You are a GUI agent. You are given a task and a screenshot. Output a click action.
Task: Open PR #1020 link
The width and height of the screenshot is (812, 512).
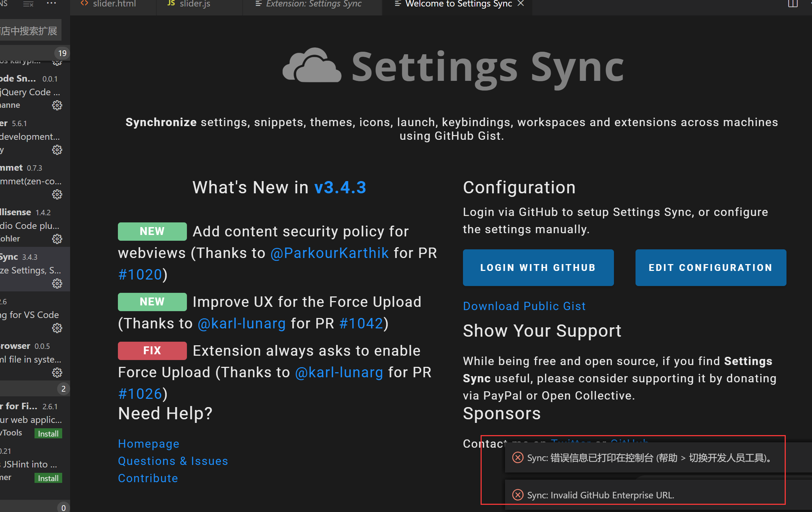tap(140, 275)
